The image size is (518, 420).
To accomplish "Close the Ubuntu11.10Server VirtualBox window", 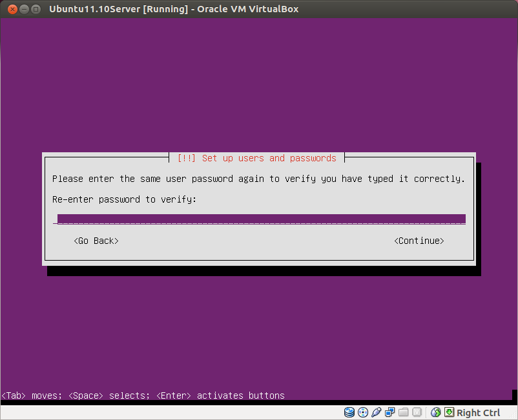I will click(12, 9).
